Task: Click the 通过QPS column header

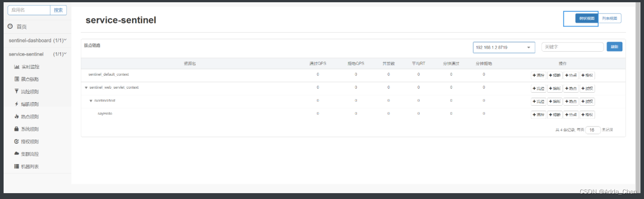Action: [318, 64]
